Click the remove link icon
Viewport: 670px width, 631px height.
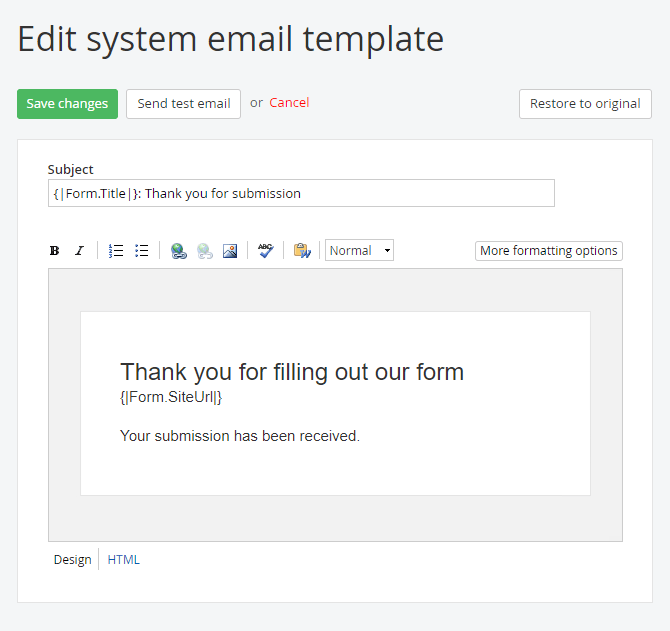tap(204, 251)
